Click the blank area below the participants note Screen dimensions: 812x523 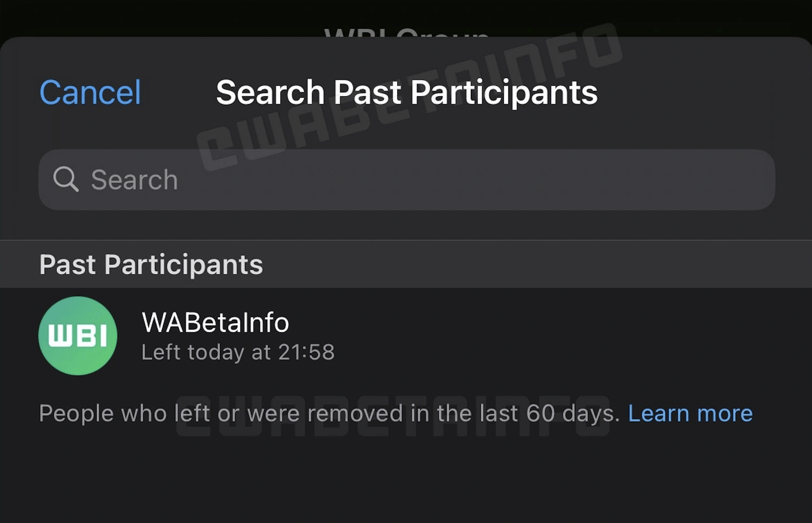tap(406, 479)
